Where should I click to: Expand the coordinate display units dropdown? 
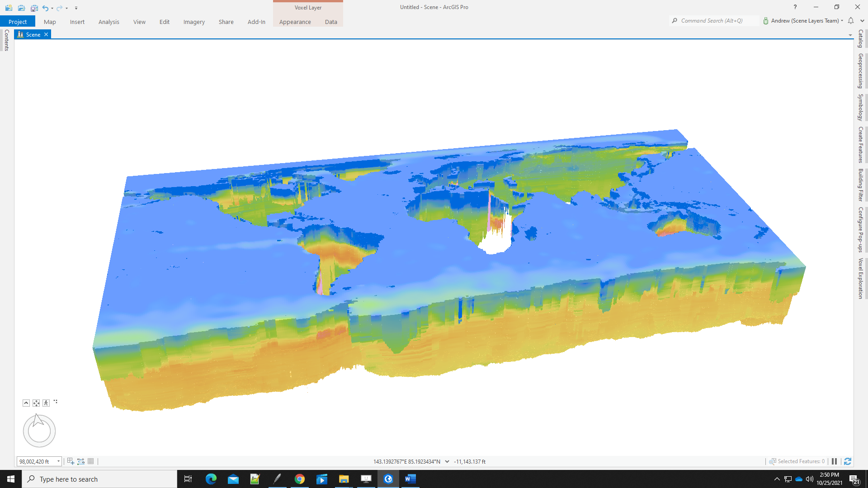click(447, 461)
